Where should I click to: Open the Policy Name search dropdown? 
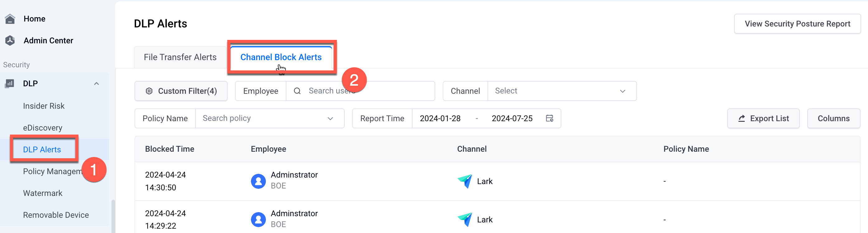click(x=270, y=118)
